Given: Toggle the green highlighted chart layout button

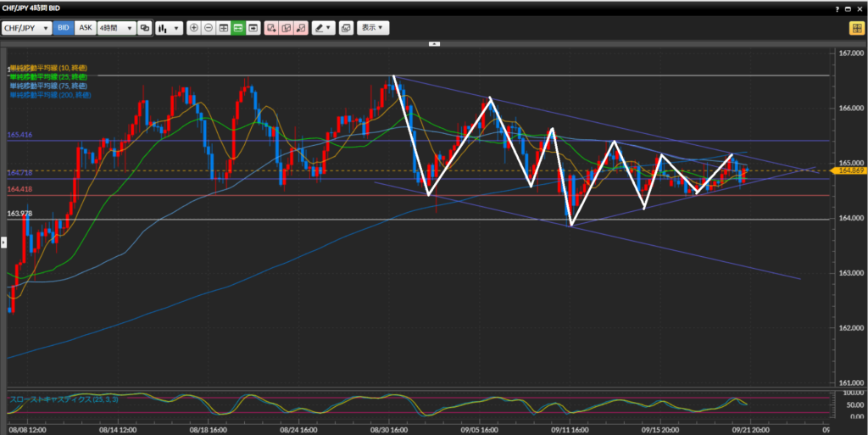Looking at the screenshot, I should pyautogui.click(x=238, y=28).
